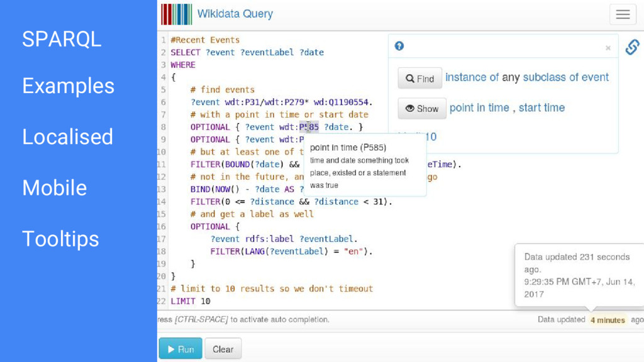
Task: Clear the query editor
Action: [x=223, y=348]
